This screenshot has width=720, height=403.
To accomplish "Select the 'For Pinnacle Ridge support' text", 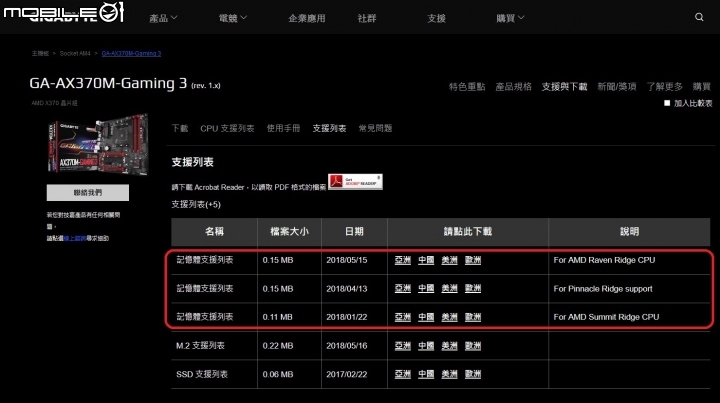I will coord(603,289).
